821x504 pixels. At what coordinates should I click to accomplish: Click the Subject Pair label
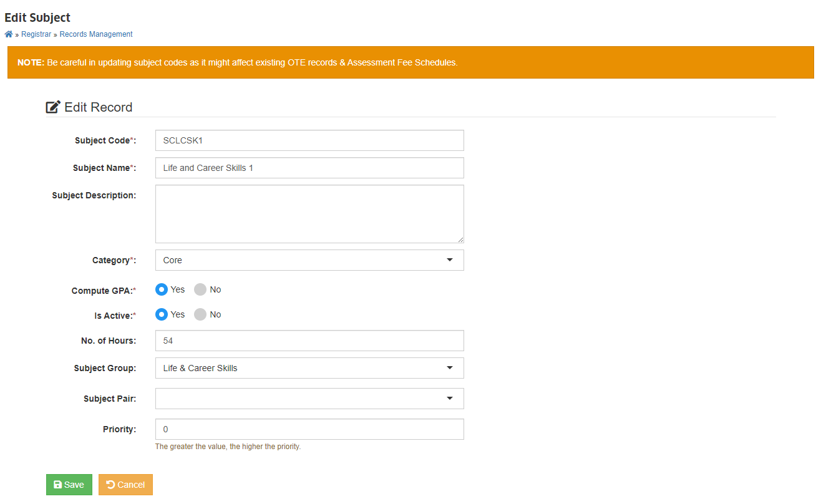[110, 399]
